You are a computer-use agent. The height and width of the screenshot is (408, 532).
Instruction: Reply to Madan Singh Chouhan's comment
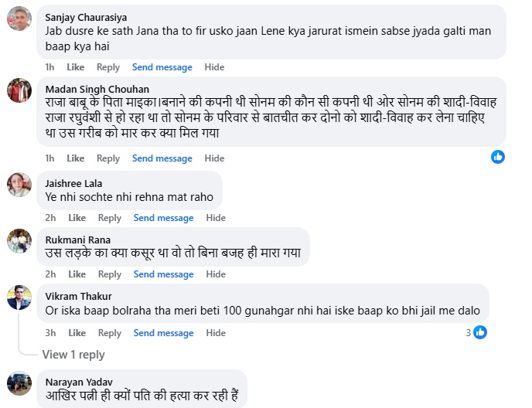[x=108, y=158]
